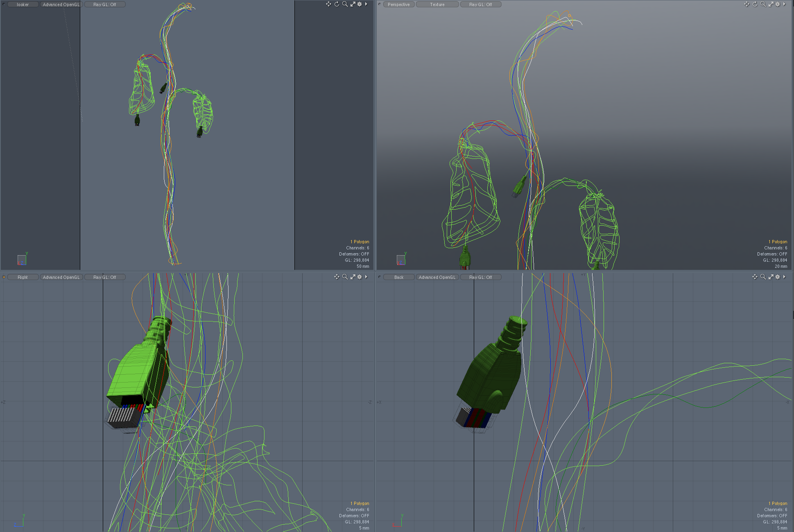
Task: Click rotate view icon in looker viewport
Action: (337, 4)
